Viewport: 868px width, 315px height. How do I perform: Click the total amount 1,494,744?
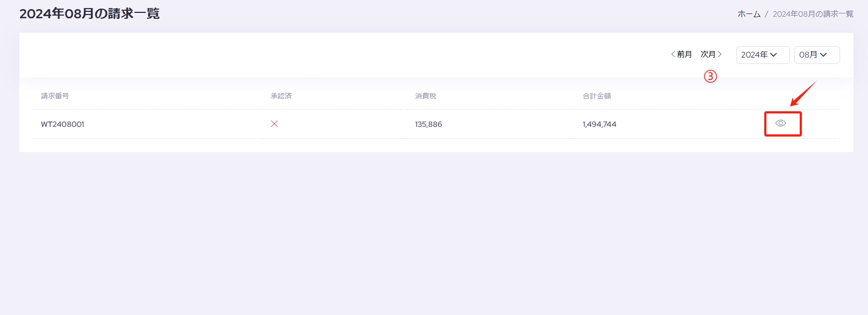(x=599, y=124)
